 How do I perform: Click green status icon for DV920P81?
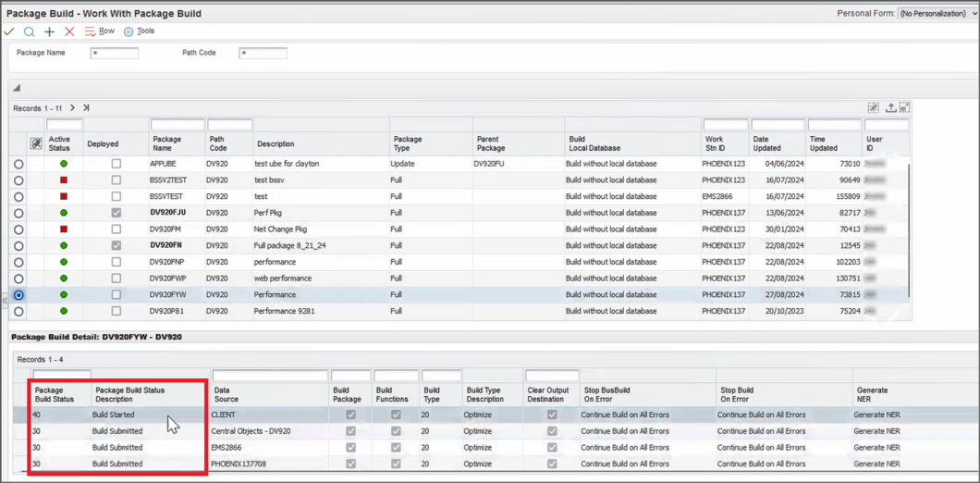(x=64, y=311)
